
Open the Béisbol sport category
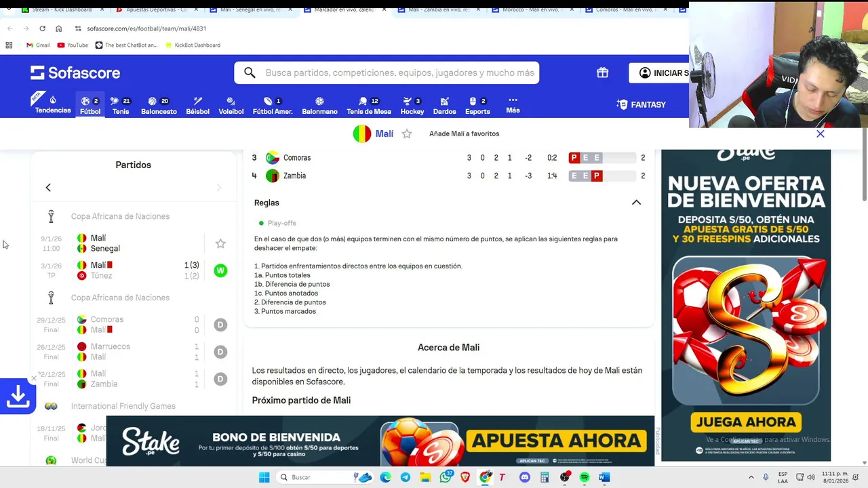pos(197,104)
